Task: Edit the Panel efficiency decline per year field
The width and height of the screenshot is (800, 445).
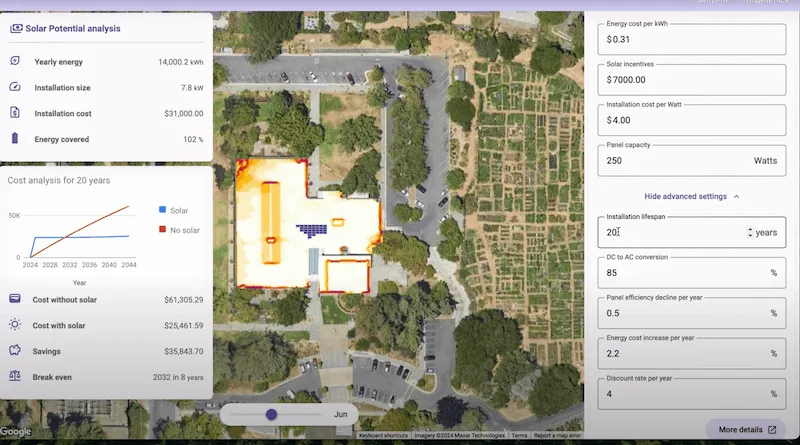Action: 691,313
